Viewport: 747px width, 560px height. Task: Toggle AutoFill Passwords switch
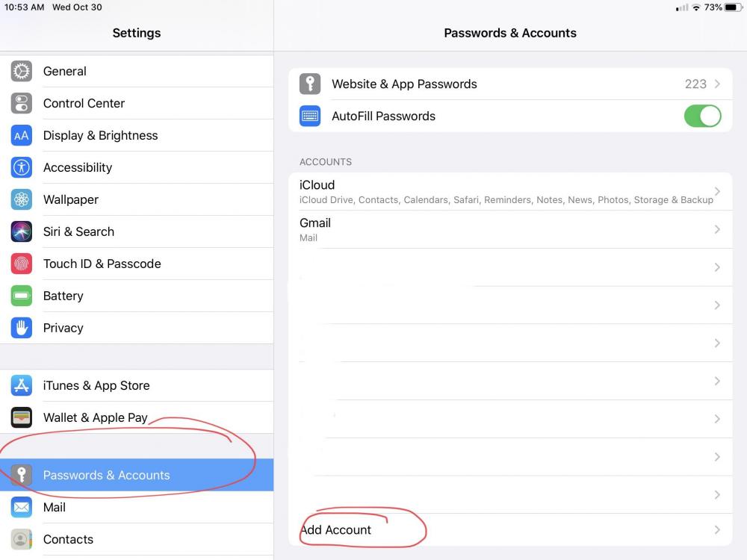[702, 116]
